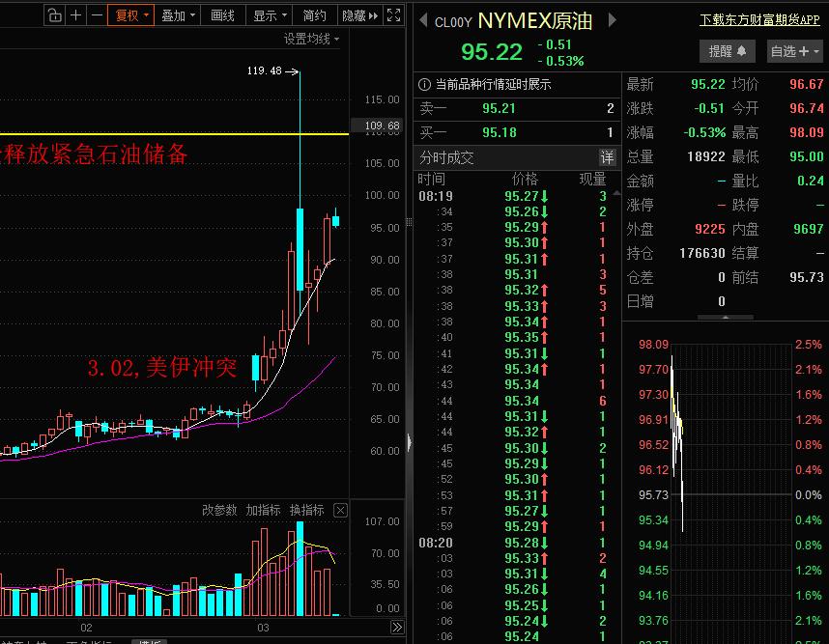Click 最新 value 95.22
This screenshot has width=829, height=644.
708,85
